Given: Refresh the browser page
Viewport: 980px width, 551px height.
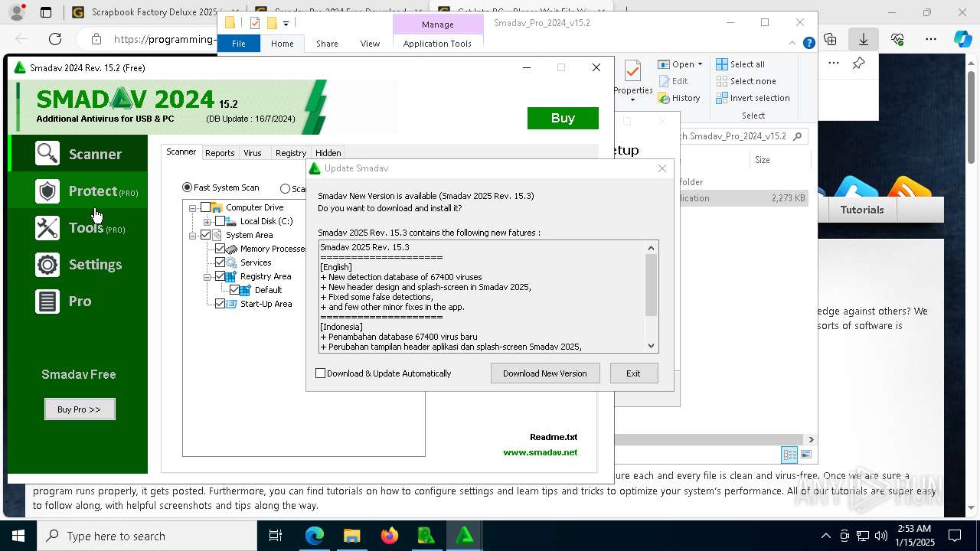Looking at the screenshot, I should coord(55,39).
